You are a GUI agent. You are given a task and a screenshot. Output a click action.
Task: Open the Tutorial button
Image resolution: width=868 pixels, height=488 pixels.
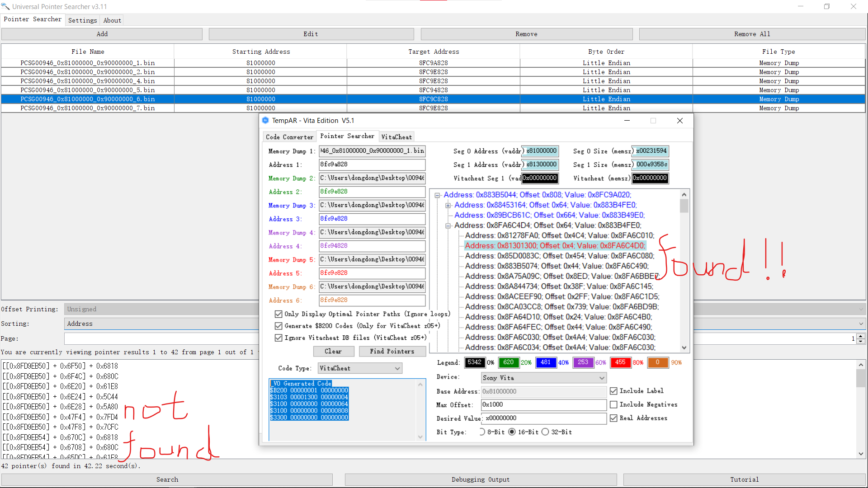(x=745, y=479)
